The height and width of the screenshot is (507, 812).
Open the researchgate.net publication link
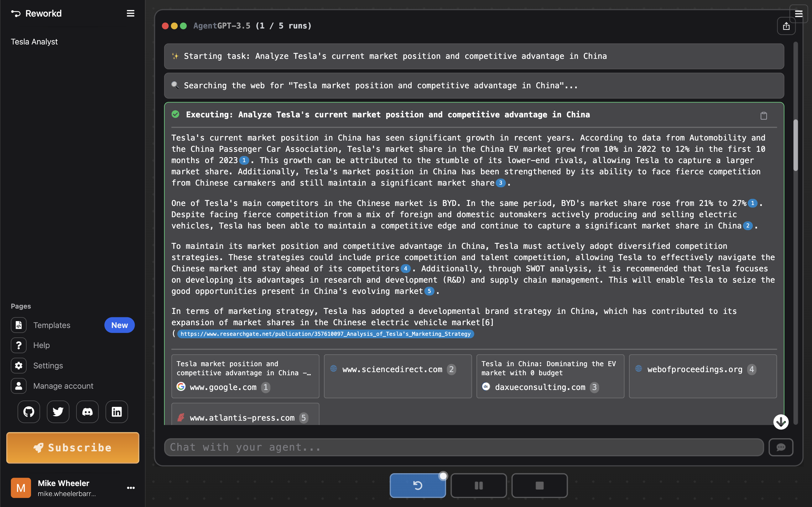[x=325, y=334]
